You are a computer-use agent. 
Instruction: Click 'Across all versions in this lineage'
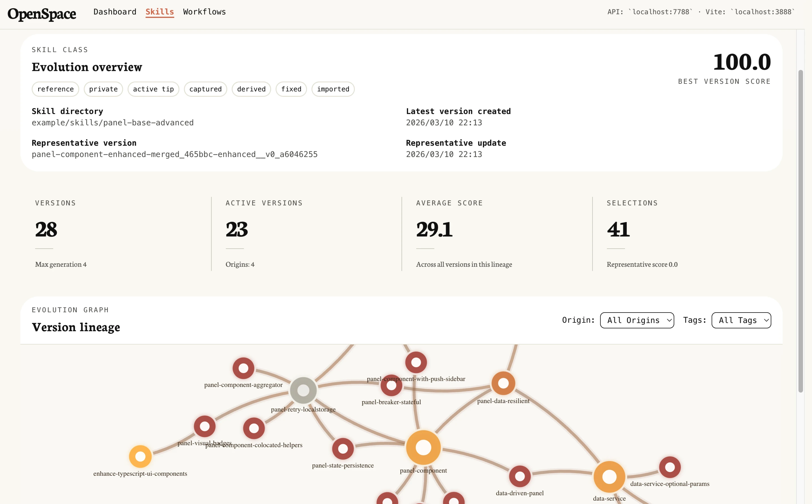(464, 264)
